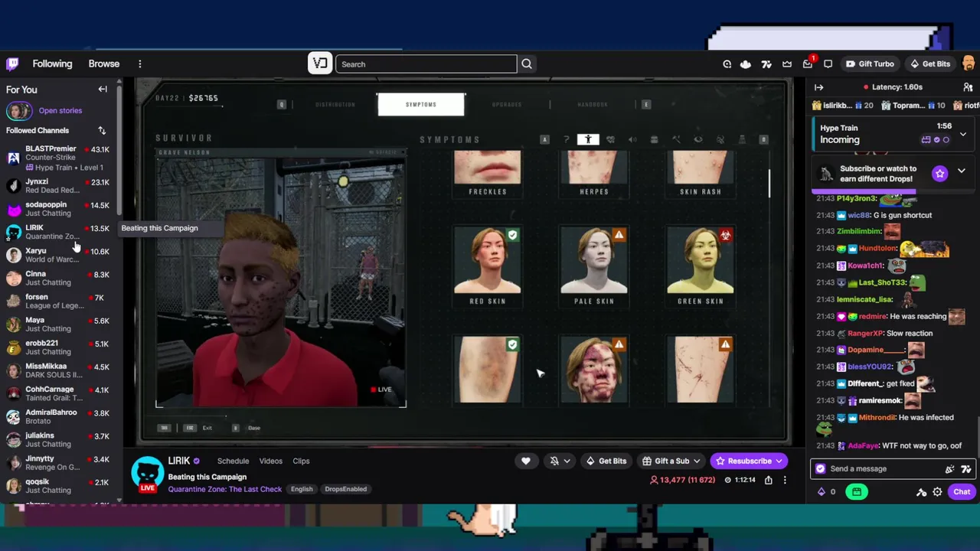The image size is (980, 551).
Task: Select the body silhouette symptom filter in game
Action: click(x=588, y=139)
